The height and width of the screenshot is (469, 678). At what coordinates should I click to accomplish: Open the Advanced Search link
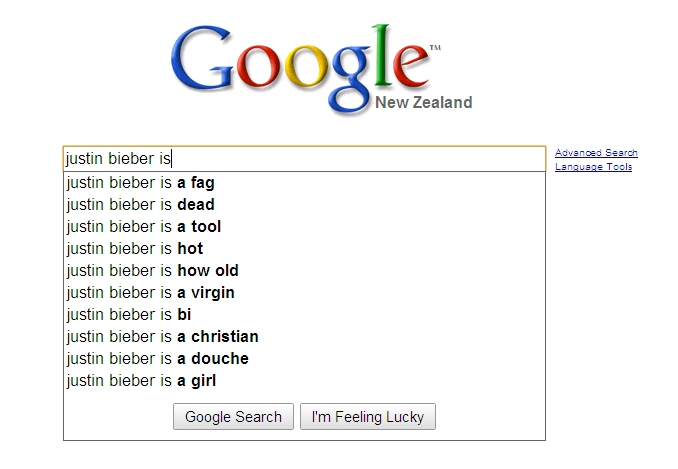(x=596, y=153)
